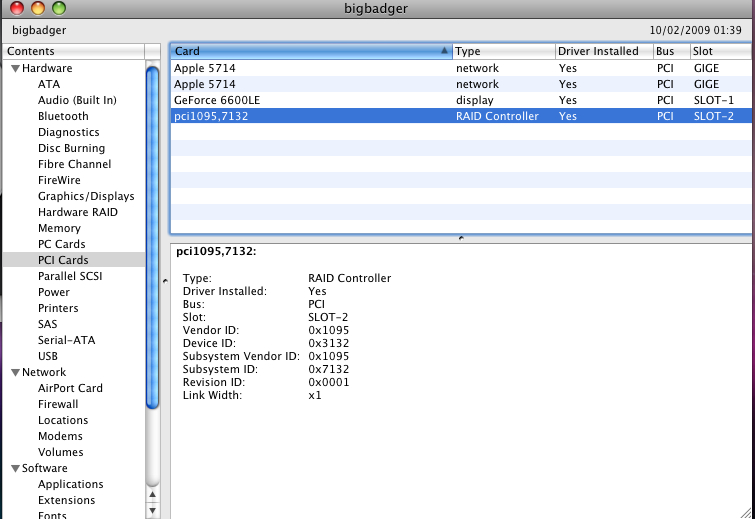Viewport: 755px width, 519px height.
Task: Click the bigbadger machine name label
Action: click(x=39, y=30)
